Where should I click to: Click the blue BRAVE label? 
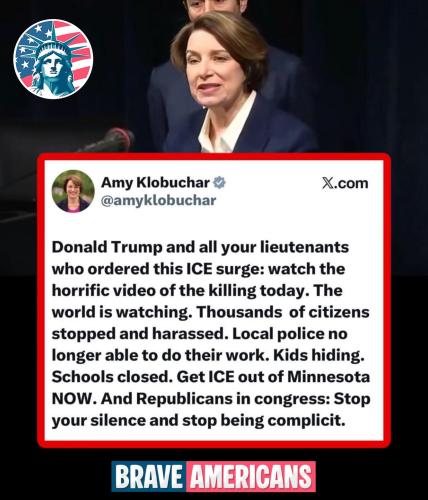click(x=149, y=476)
